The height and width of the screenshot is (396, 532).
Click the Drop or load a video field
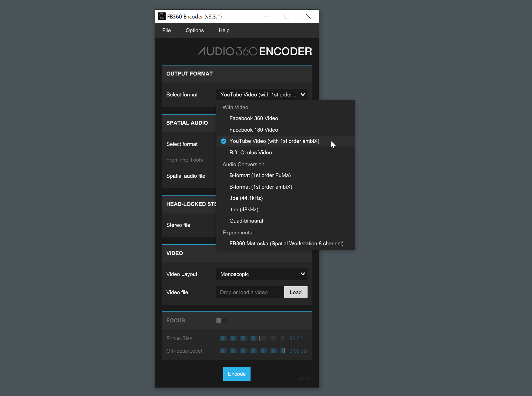250,292
